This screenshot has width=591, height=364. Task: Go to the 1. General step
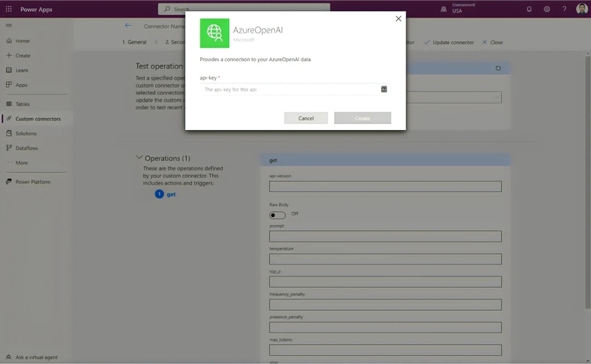134,42
